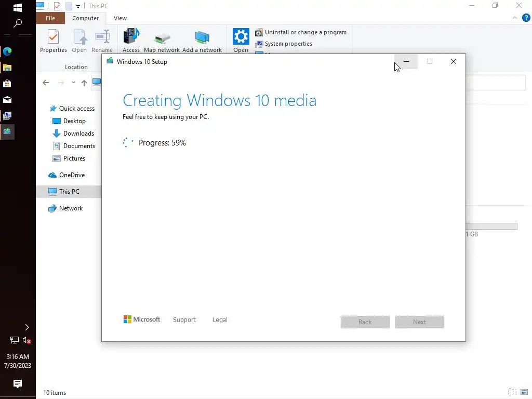532x399 pixels.
Task: Click the Microsoft logo in Setup
Action: [142, 320]
